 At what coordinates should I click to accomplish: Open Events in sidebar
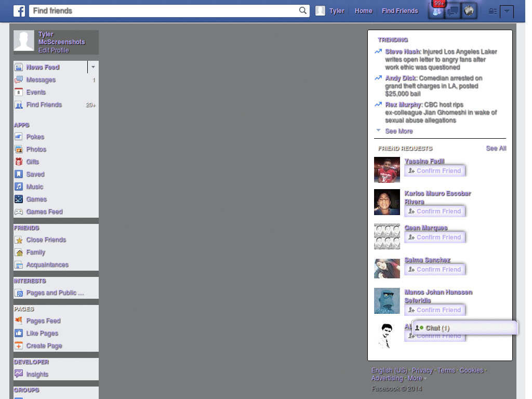pos(36,92)
